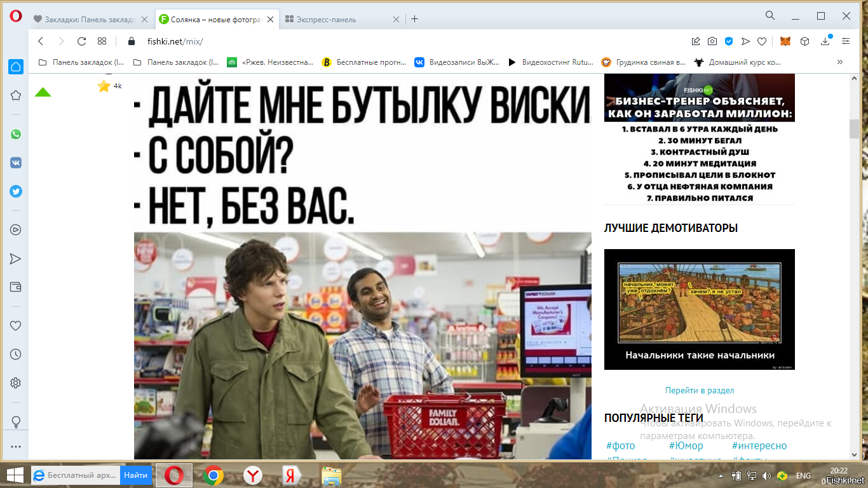868x488 pixels.
Task: Open the Easy Setup menu
Action: 846,41
